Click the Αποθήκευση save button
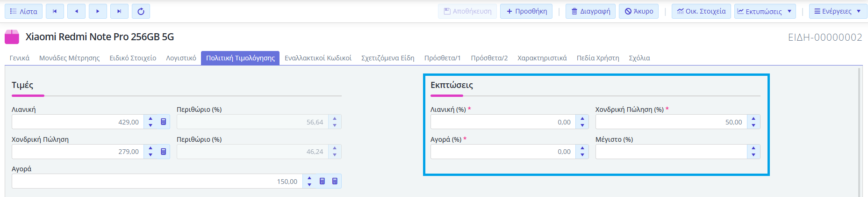This screenshot has height=197, width=868. [x=467, y=11]
